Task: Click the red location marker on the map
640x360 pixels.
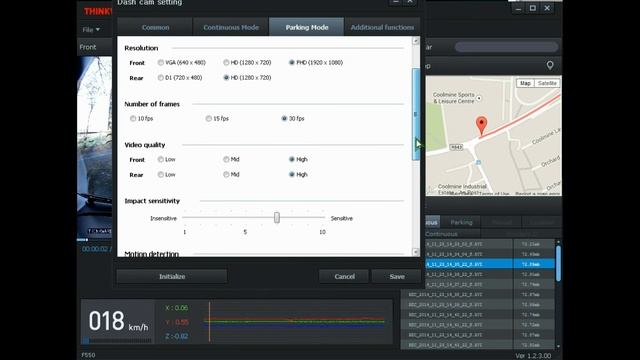Action: (x=482, y=126)
